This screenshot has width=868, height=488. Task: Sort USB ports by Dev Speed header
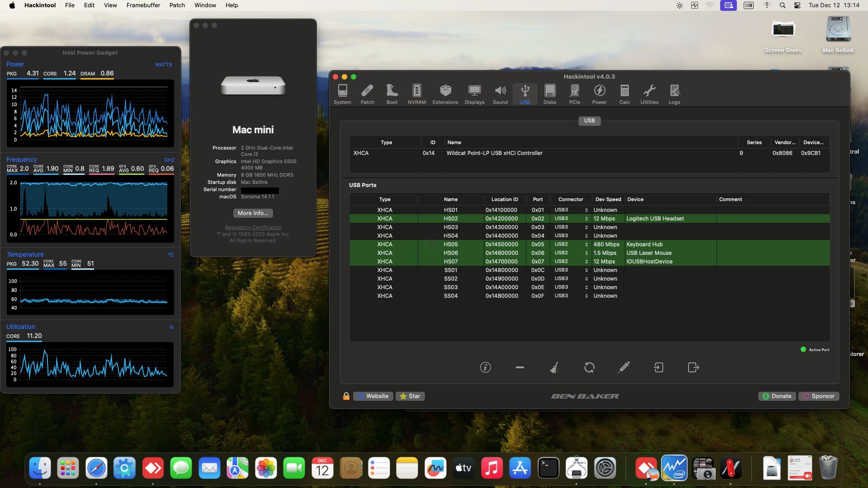608,199
